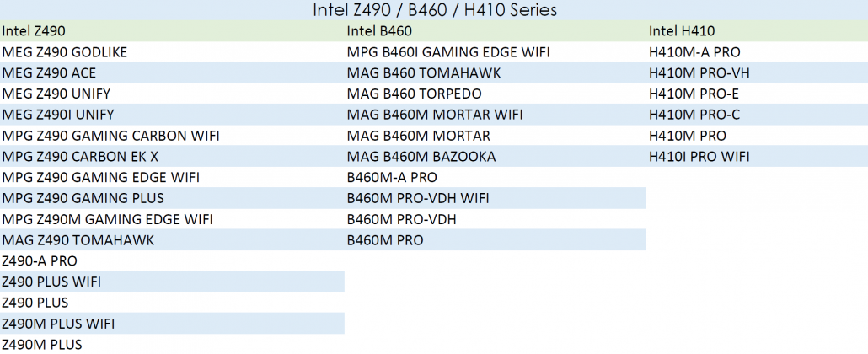The height and width of the screenshot is (354, 868).
Task: Select the MEG Z490 ACE row
Action: pyautogui.click(x=49, y=73)
